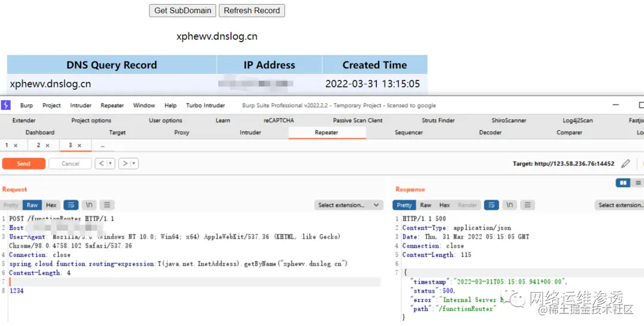Switch to the Target tab
Viewport: 644px width, 326px height.
117,132
